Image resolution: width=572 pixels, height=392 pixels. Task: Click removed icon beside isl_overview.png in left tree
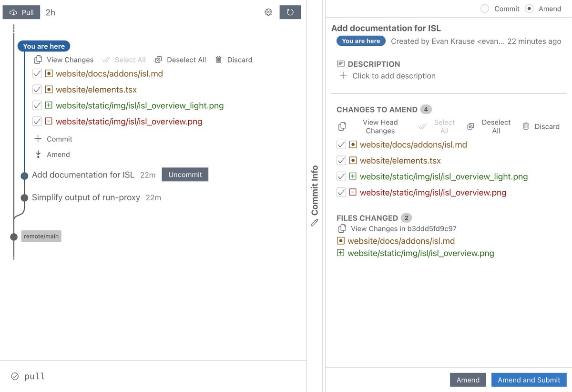[49, 122]
